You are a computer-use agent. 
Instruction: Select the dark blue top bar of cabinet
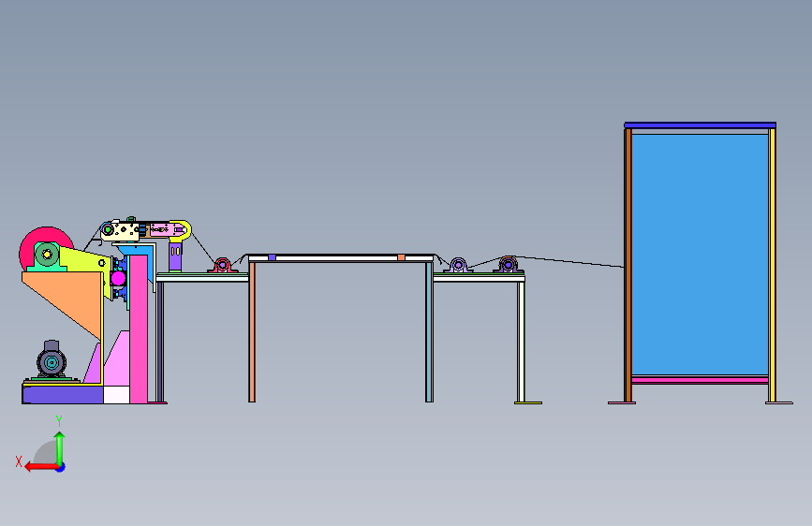[x=701, y=124]
